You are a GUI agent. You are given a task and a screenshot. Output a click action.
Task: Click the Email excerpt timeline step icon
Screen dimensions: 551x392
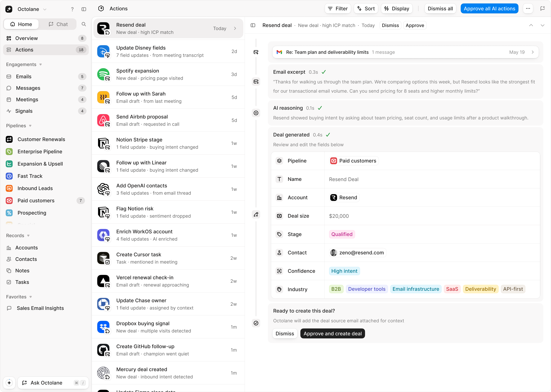[x=256, y=82]
